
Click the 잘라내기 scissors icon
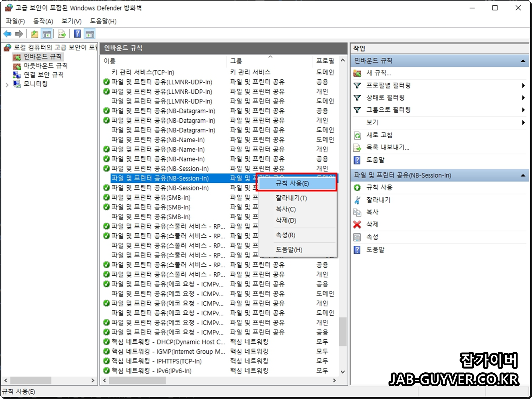tap(357, 200)
